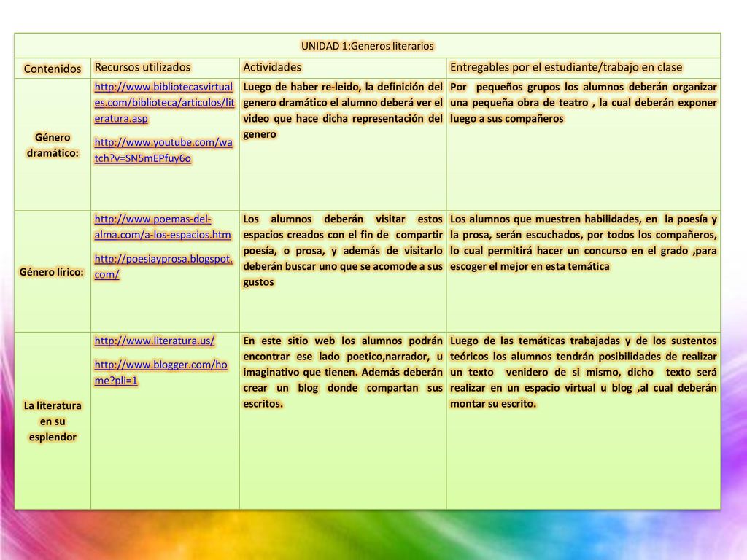Open the youtube.com watch?v=SN5mEPfuy6o link
Image resolution: width=747 pixels, height=560 pixels.
(x=163, y=150)
